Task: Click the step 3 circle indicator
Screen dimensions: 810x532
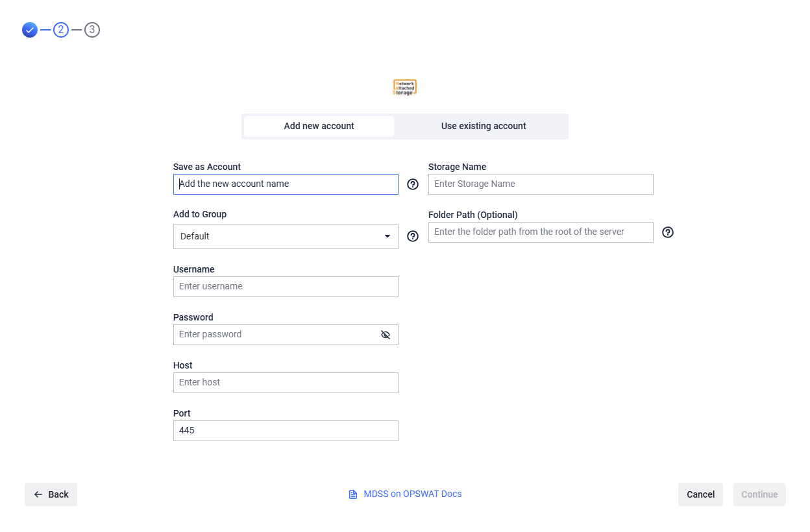Action: (92, 30)
